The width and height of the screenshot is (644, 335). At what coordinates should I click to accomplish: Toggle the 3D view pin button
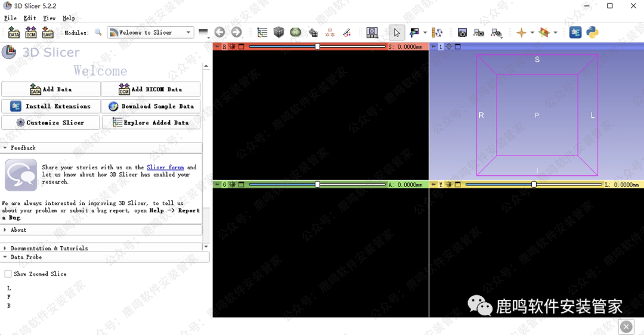(x=434, y=46)
